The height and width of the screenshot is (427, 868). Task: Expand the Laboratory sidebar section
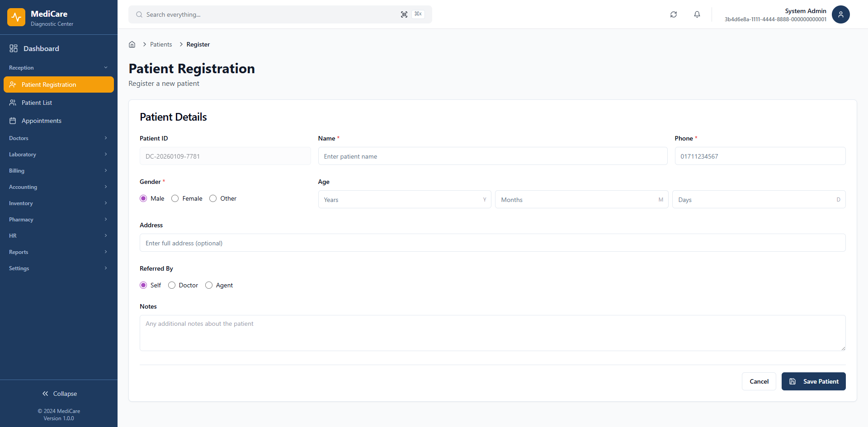click(59, 155)
